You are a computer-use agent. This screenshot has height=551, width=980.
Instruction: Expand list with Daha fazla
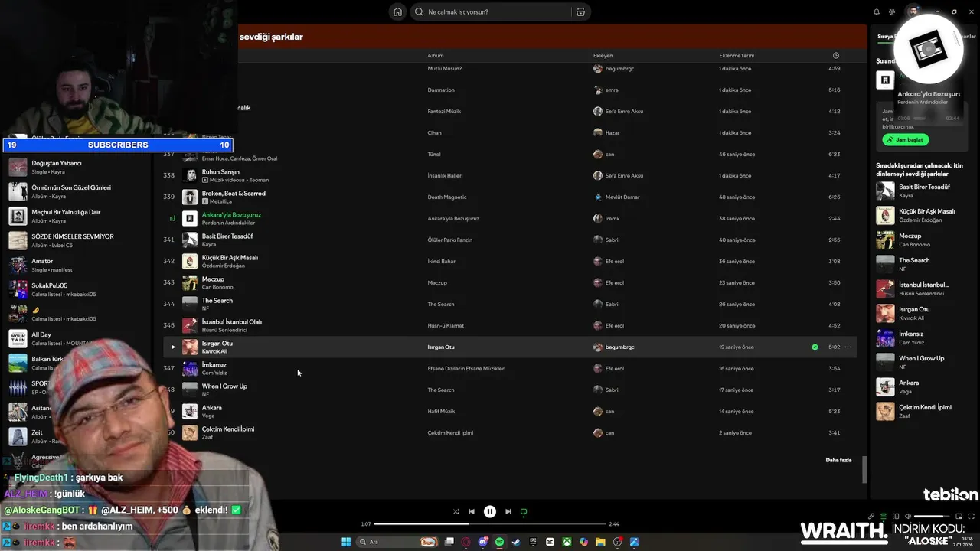(838, 460)
